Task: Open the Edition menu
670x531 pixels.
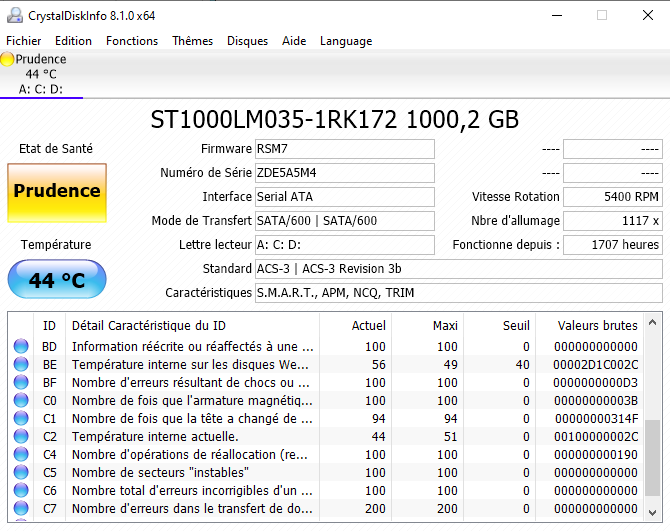Action: [x=73, y=41]
